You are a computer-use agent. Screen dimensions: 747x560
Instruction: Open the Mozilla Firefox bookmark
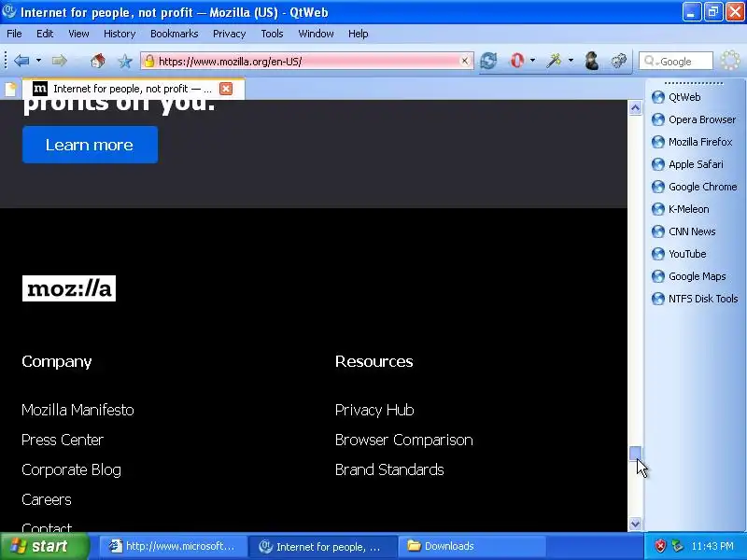692,142
